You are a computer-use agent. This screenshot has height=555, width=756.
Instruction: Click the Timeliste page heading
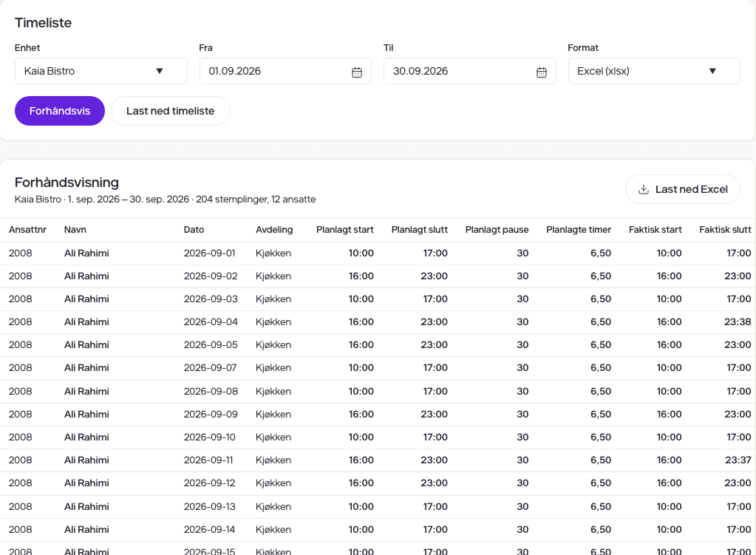pyautogui.click(x=43, y=23)
